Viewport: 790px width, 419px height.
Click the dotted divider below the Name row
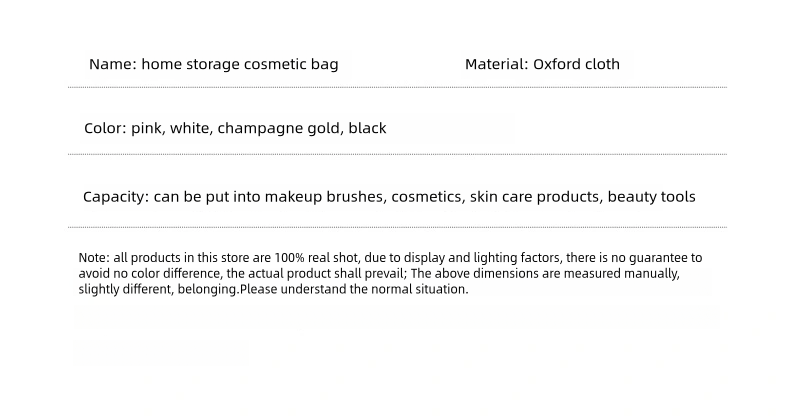tap(397, 88)
